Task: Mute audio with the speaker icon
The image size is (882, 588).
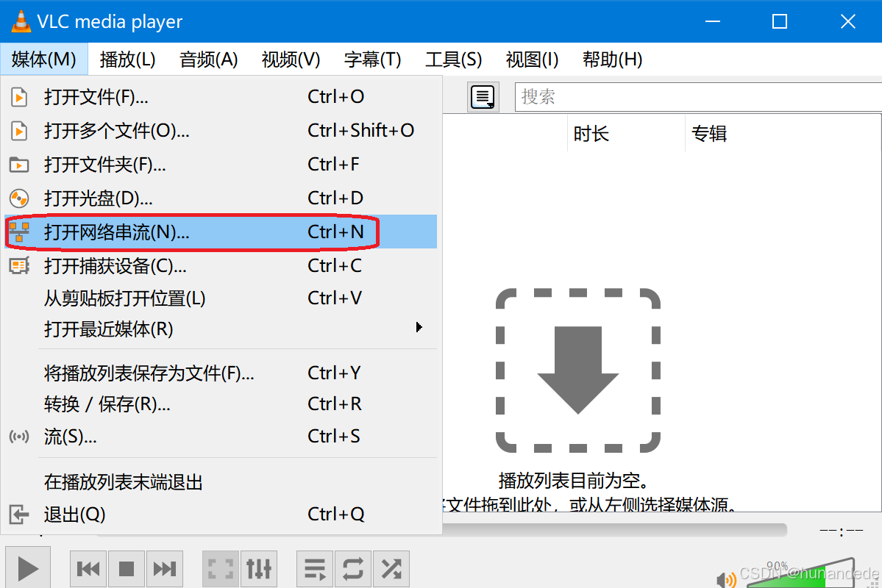Action: (x=726, y=579)
